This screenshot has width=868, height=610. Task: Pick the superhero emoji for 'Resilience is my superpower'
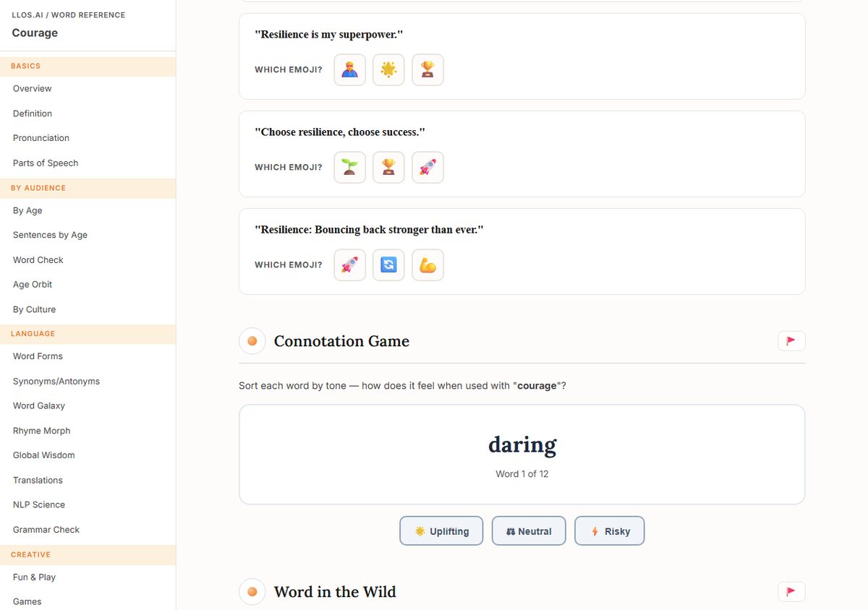point(349,70)
